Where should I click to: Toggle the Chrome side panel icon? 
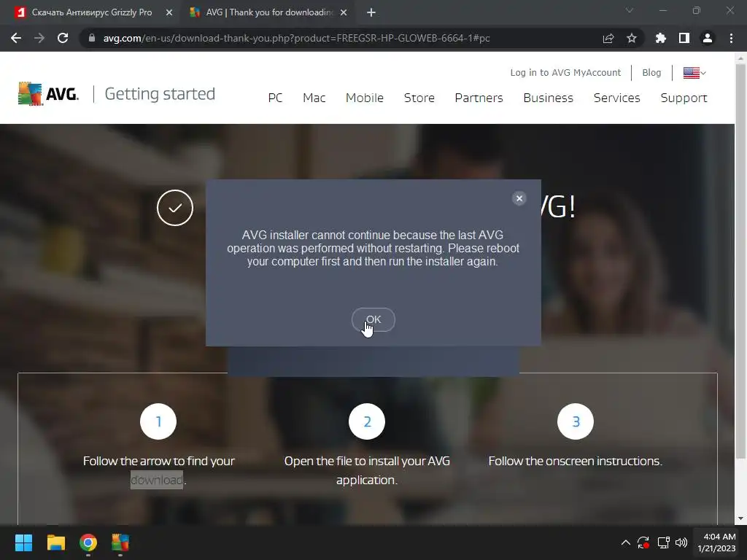[684, 38]
